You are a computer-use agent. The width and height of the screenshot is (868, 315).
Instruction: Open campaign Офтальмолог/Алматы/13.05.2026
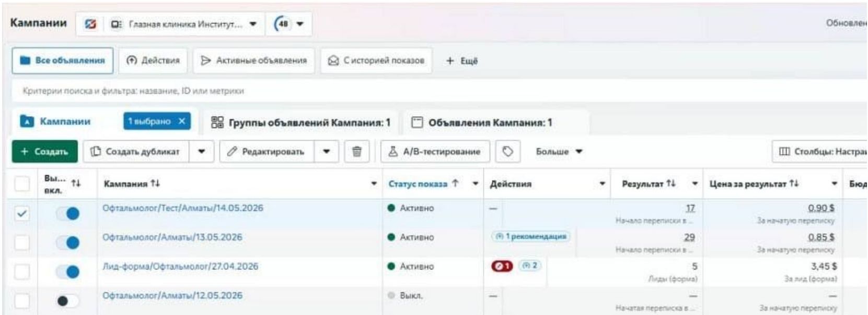pos(172,238)
